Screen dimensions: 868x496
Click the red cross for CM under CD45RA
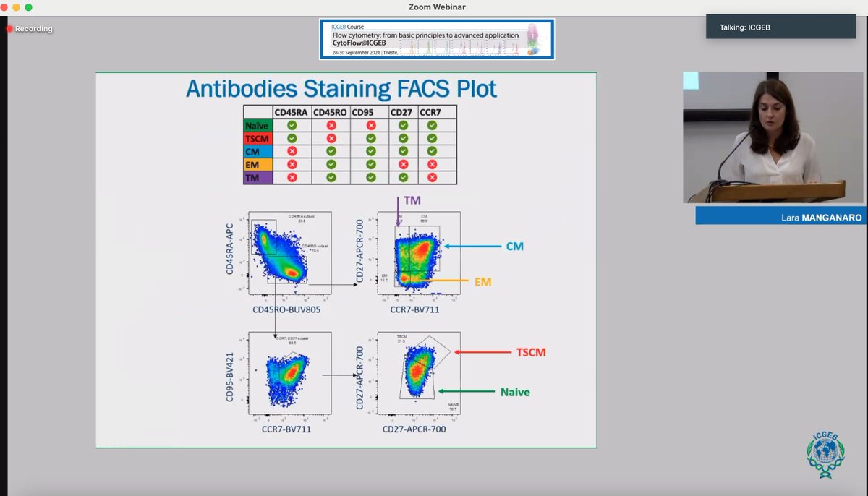tap(292, 151)
